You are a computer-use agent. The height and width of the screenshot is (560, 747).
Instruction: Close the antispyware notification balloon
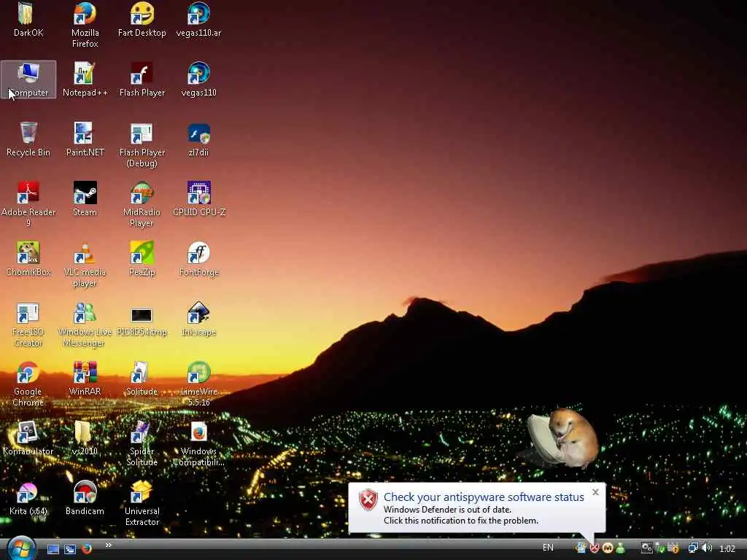[x=595, y=492]
